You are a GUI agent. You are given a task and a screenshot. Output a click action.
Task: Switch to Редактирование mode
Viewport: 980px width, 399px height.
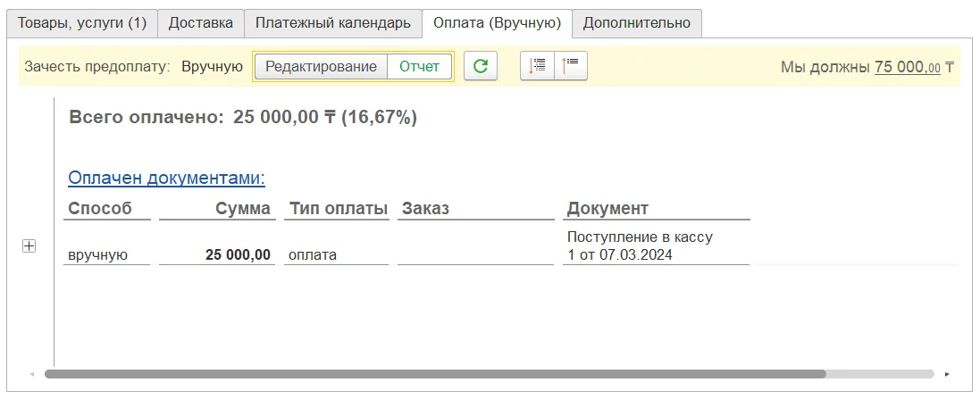click(x=322, y=66)
